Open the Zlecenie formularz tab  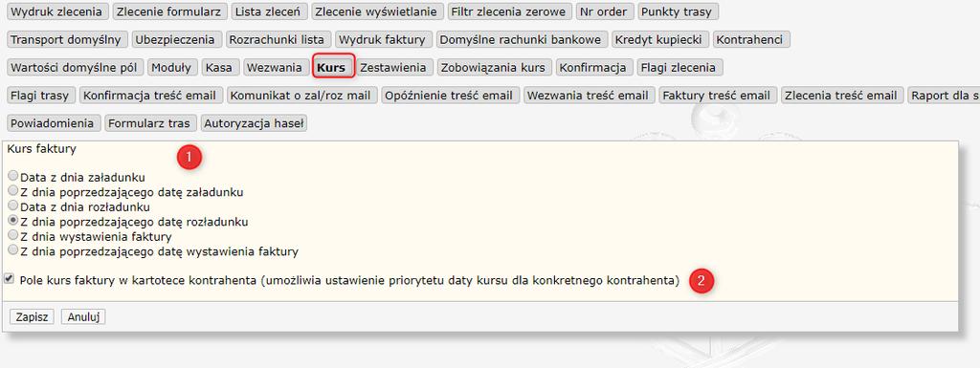coord(170,11)
